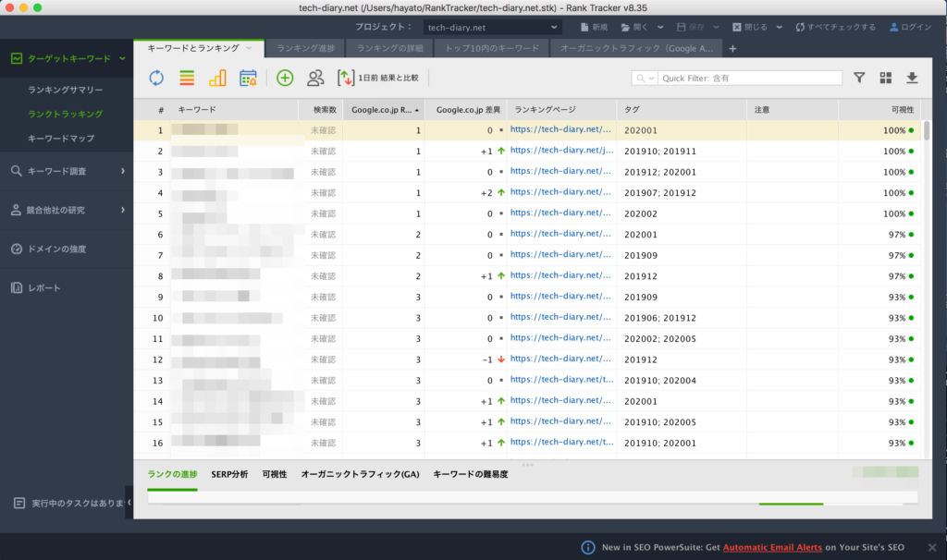Expand the キーワード調査 sidebar section
The height and width of the screenshot is (560, 947).
123,171
